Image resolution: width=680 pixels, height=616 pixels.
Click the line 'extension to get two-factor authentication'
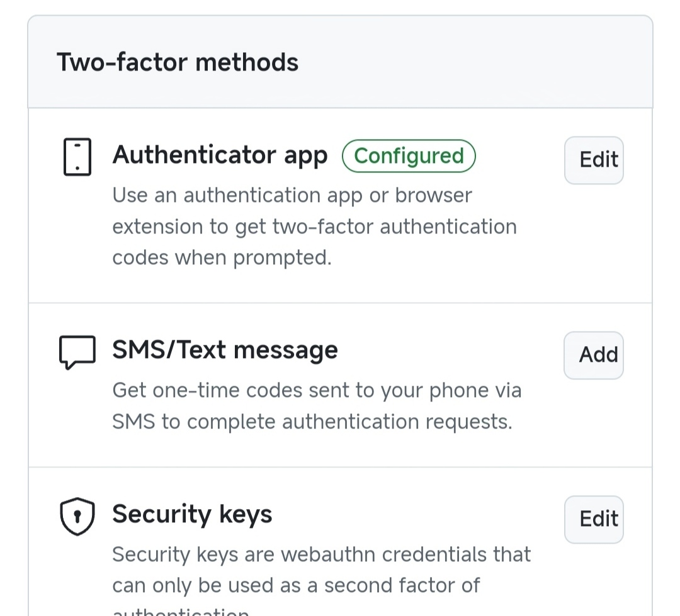(x=314, y=227)
